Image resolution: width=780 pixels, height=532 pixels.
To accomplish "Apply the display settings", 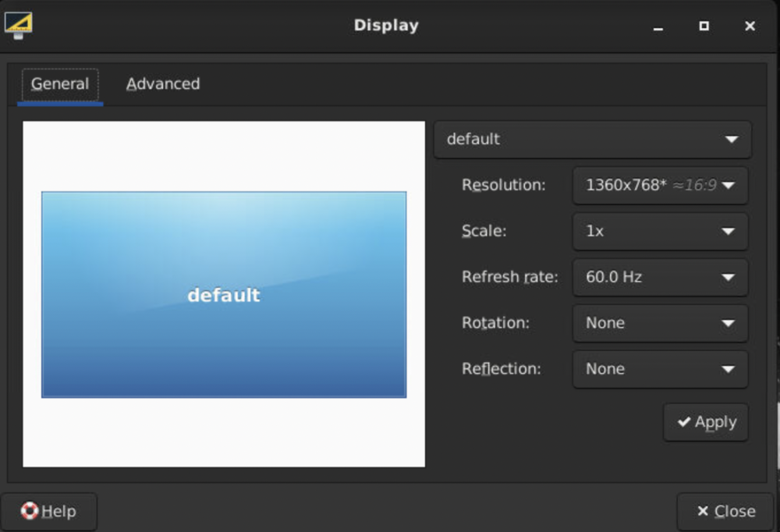I will click(705, 422).
